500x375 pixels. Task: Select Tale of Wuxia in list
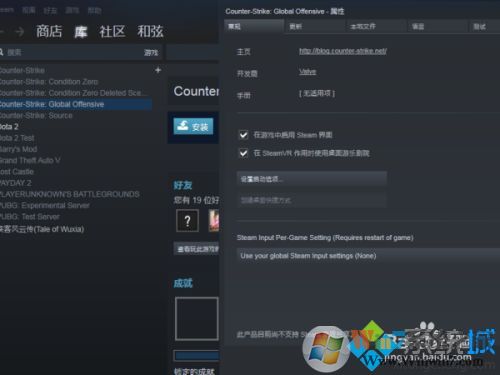point(42,229)
